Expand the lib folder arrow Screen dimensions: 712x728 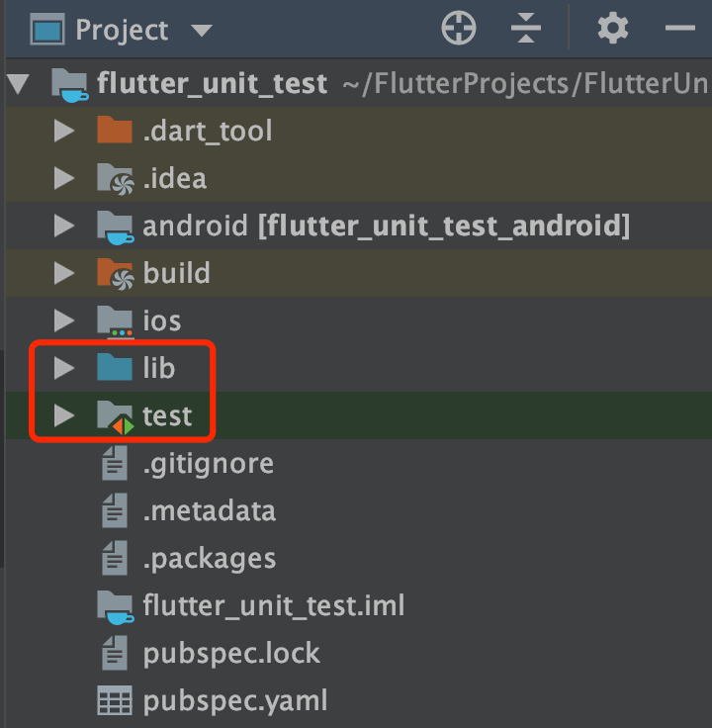[64, 369]
